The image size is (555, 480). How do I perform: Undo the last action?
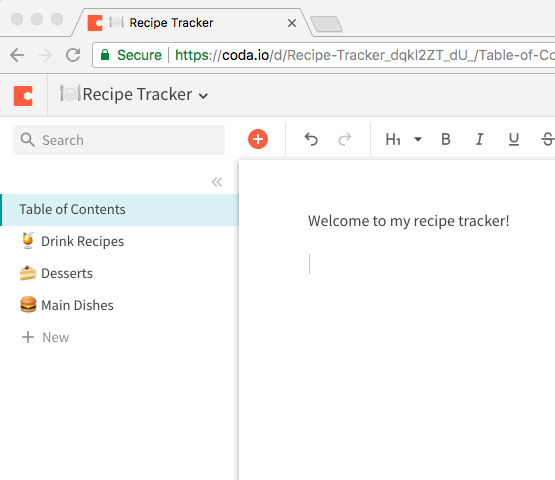[x=311, y=139]
